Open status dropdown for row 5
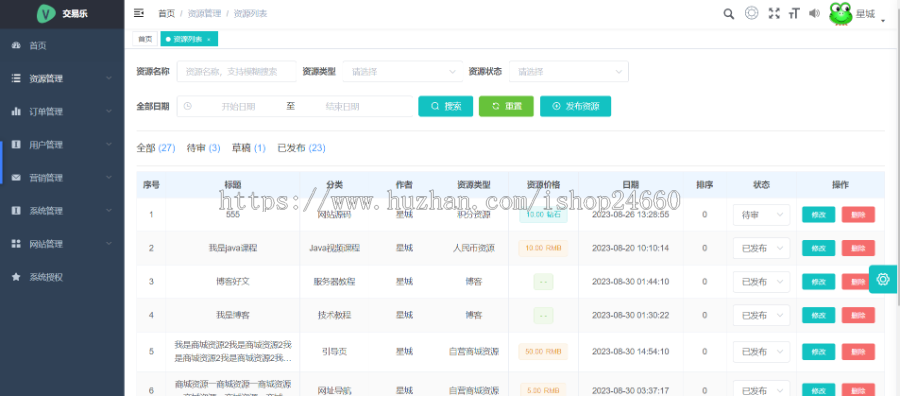The width and height of the screenshot is (900, 396). click(x=761, y=352)
